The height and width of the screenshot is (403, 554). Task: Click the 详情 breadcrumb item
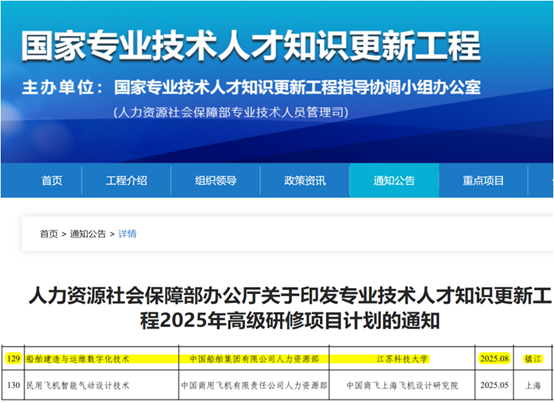coord(127,234)
